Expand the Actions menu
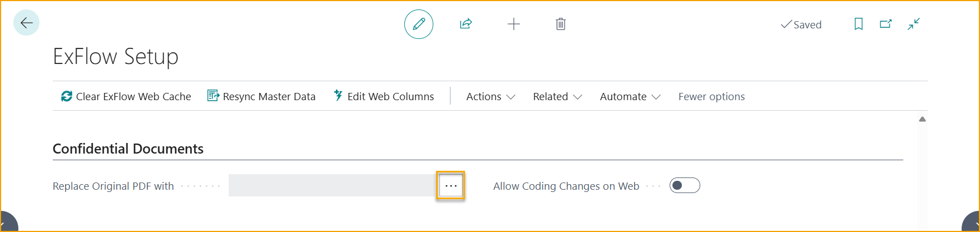Viewport: 980px width, 232px height. point(491,97)
